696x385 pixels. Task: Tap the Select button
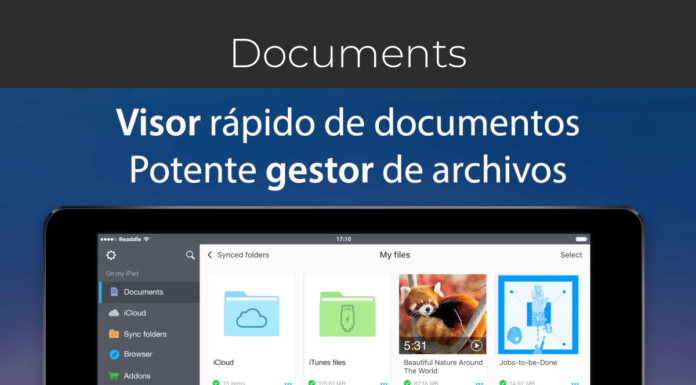[x=571, y=255]
